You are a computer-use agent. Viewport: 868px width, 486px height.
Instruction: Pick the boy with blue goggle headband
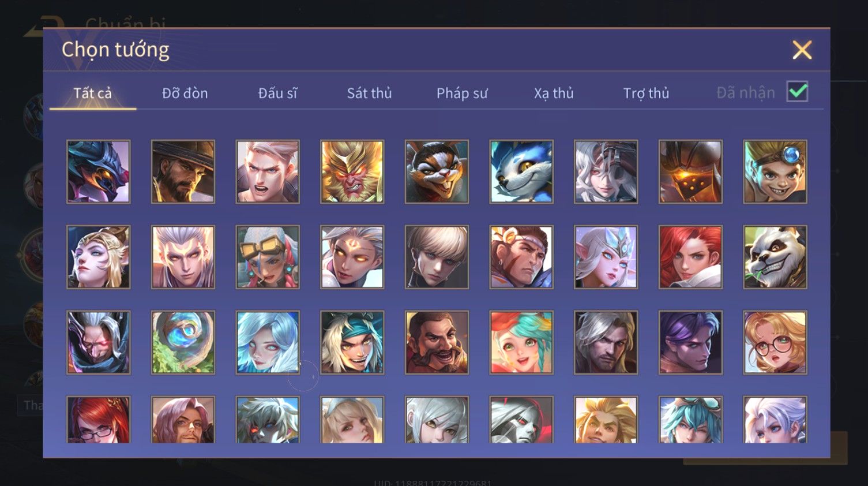[775, 171]
